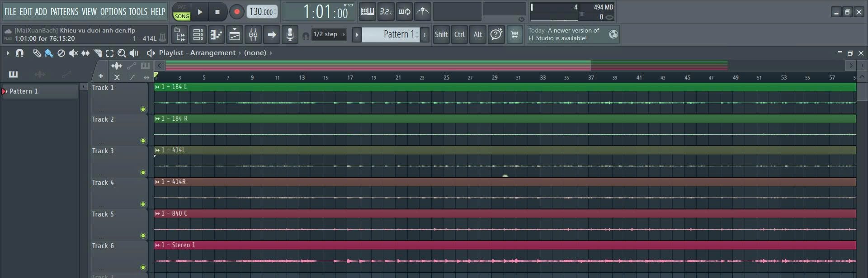Expand the pattern selector arrow
Screen dimensions: 868x278
357,34
